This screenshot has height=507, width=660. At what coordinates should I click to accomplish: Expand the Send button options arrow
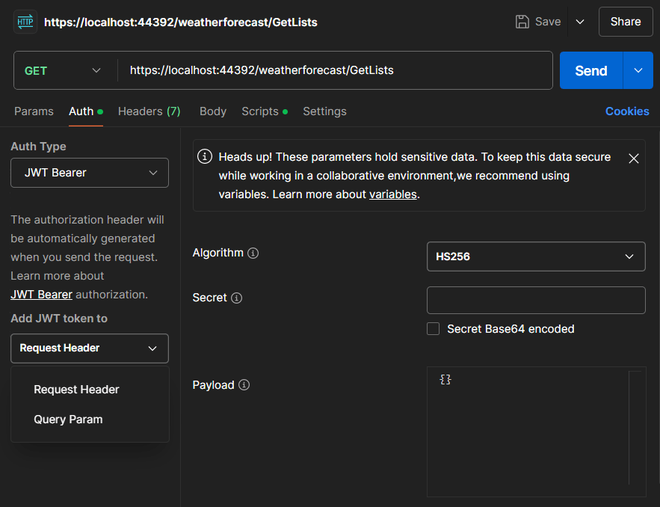point(638,70)
